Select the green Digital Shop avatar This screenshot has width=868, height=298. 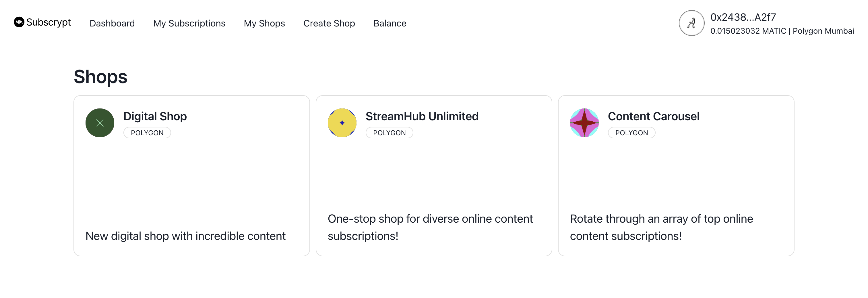(100, 123)
